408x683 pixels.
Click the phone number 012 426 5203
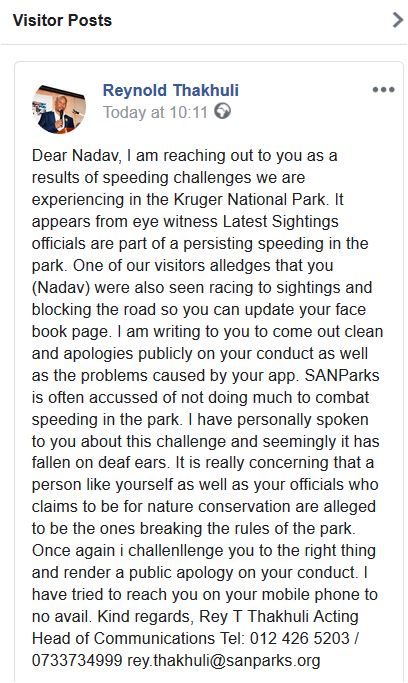[300, 639]
